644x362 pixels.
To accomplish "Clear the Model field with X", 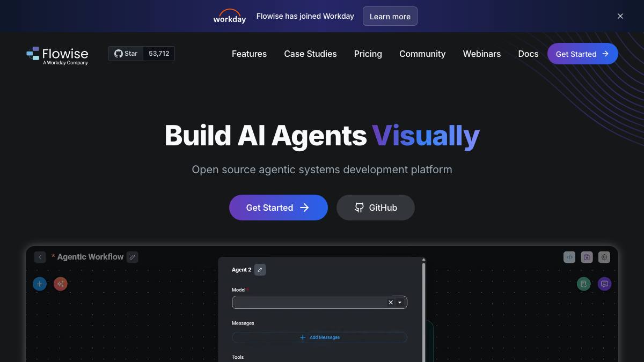I will click(391, 302).
